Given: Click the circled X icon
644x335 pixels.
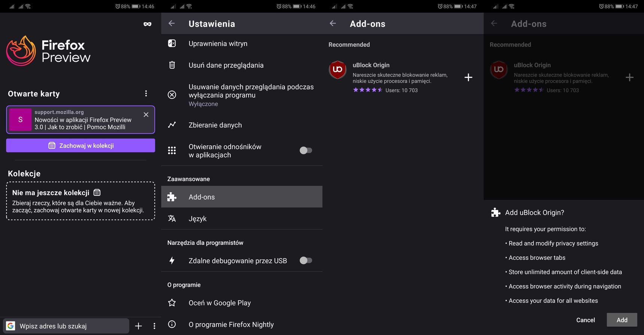Looking at the screenshot, I should coord(172,95).
